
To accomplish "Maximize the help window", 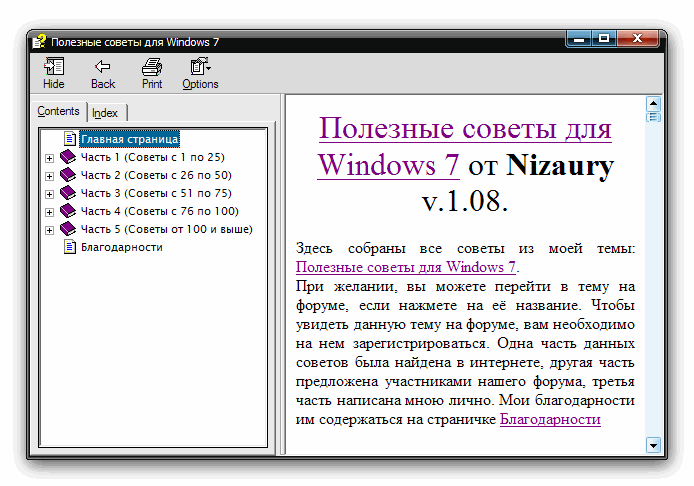I will [604, 39].
